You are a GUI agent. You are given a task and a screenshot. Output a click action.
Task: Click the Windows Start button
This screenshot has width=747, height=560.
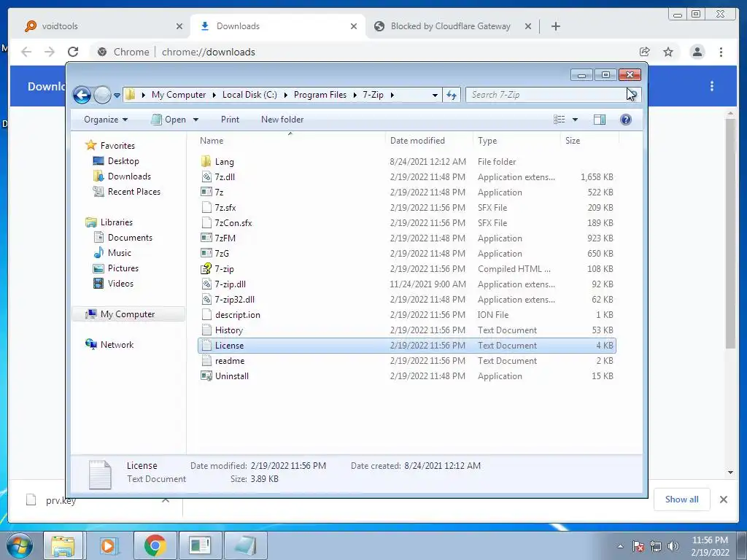[20, 545]
